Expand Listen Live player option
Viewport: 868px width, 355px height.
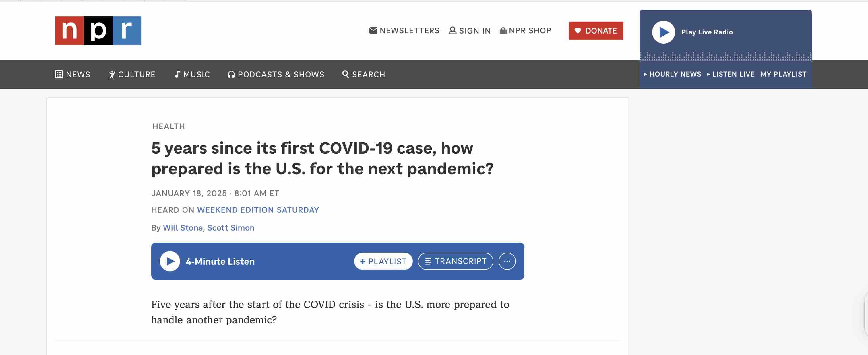pos(731,74)
